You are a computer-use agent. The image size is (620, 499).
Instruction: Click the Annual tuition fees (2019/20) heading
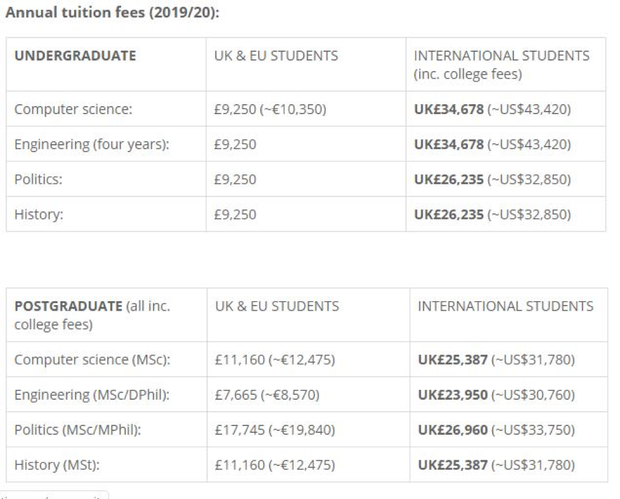tap(112, 13)
